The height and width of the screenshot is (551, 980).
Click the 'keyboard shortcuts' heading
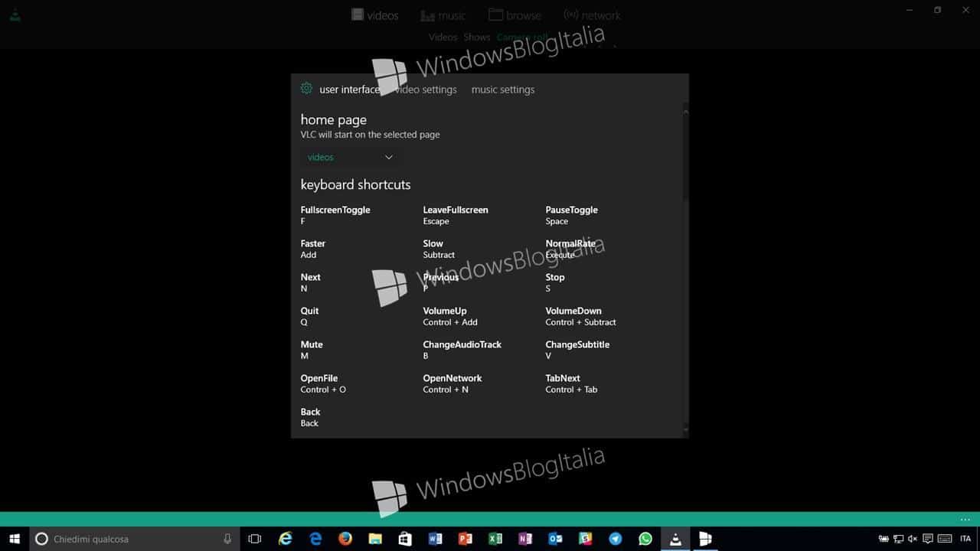(x=355, y=184)
